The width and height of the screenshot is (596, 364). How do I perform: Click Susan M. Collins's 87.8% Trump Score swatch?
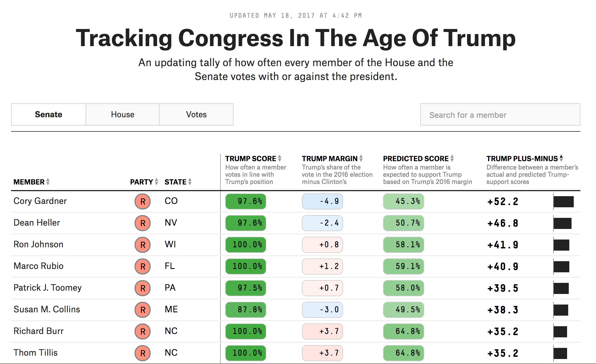pos(245,310)
